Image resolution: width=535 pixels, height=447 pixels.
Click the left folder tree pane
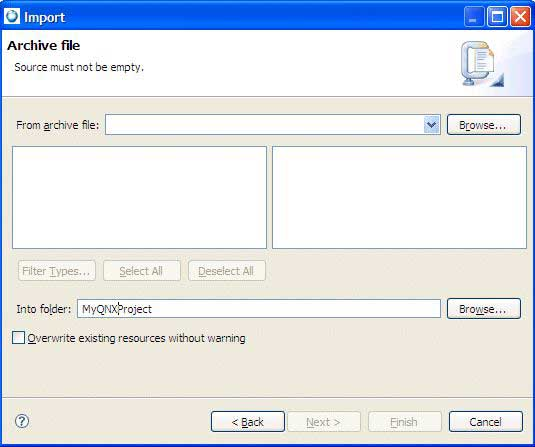tap(139, 198)
